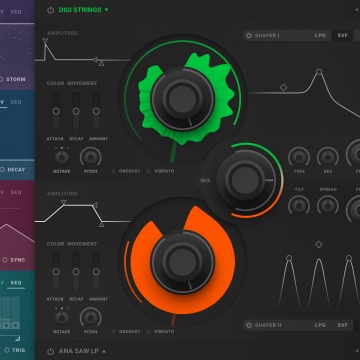The height and width of the screenshot is (360, 360).
Task: Select the top triangle handle on lower AMPLITUDE envelope
Action: click(x=63, y=202)
